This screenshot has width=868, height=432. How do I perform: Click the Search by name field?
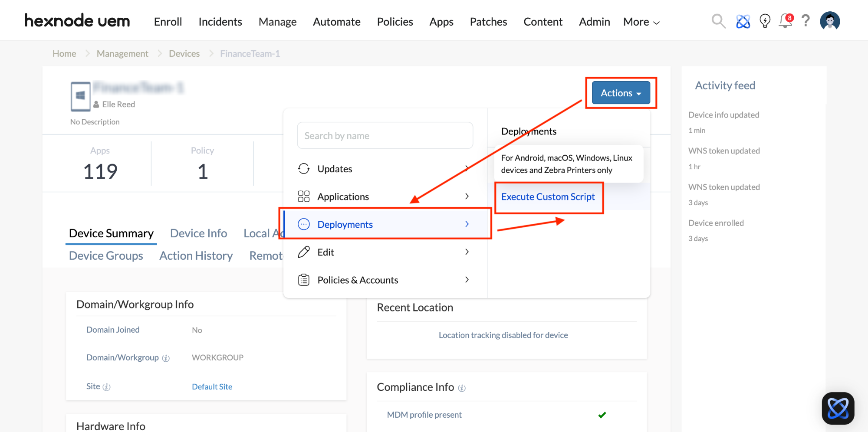point(385,135)
